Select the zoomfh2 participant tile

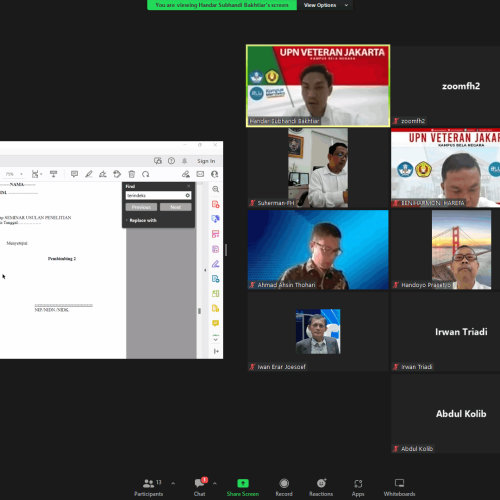(446, 86)
